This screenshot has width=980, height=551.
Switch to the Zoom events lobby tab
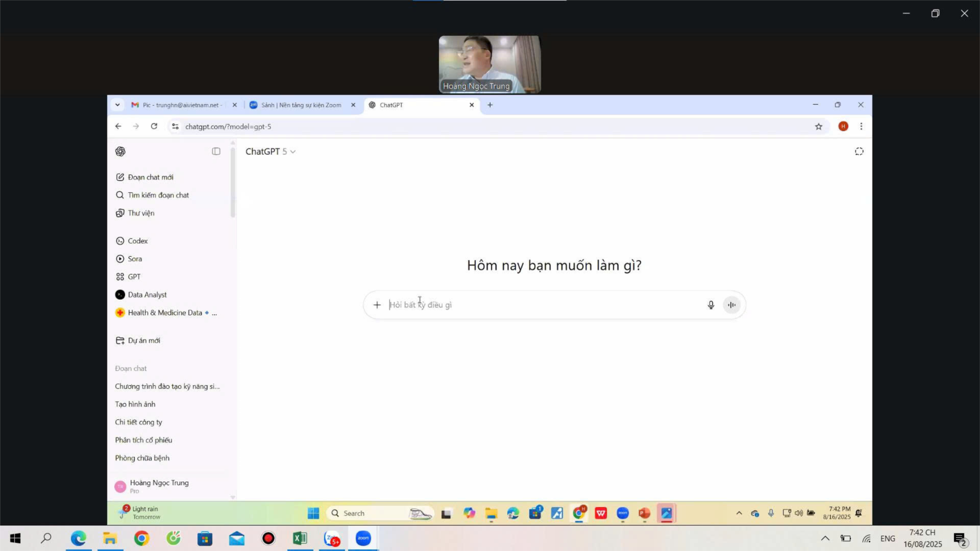(301, 105)
